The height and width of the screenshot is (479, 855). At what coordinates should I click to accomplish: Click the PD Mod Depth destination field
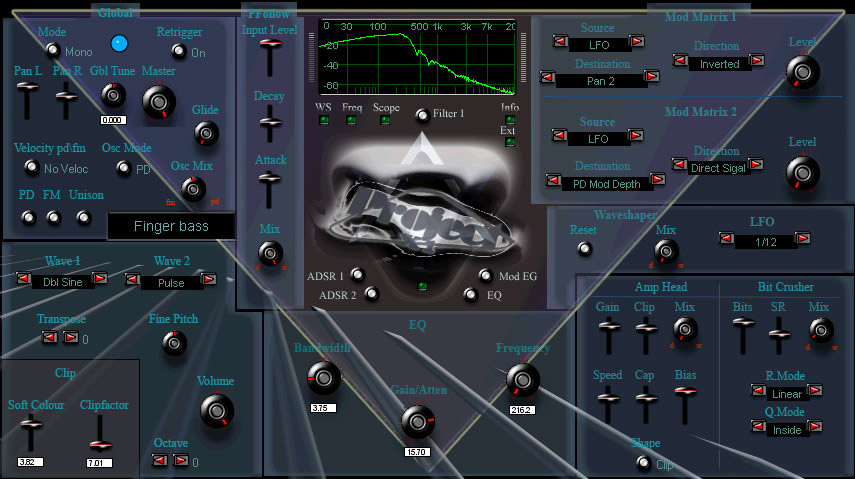pos(606,184)
